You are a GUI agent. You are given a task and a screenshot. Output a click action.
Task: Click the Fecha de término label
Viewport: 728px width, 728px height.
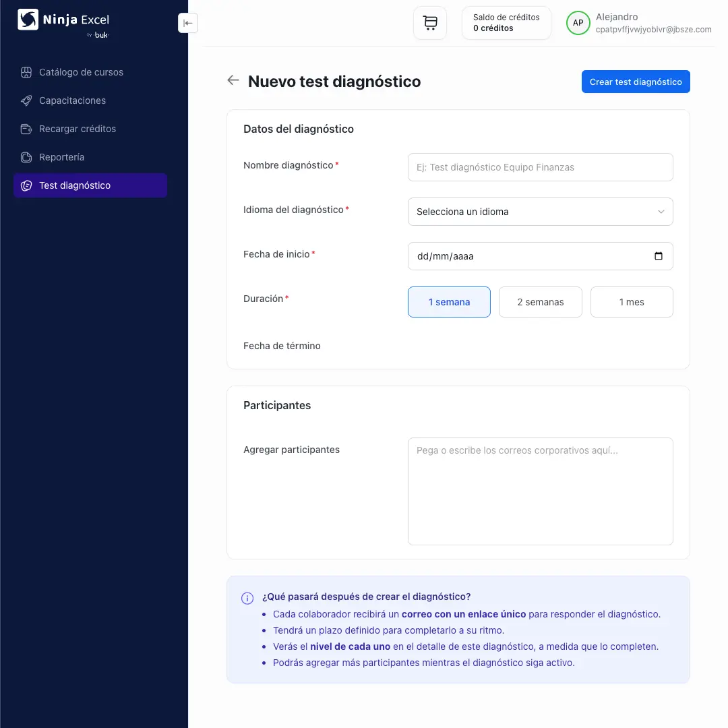coord(282,346)
